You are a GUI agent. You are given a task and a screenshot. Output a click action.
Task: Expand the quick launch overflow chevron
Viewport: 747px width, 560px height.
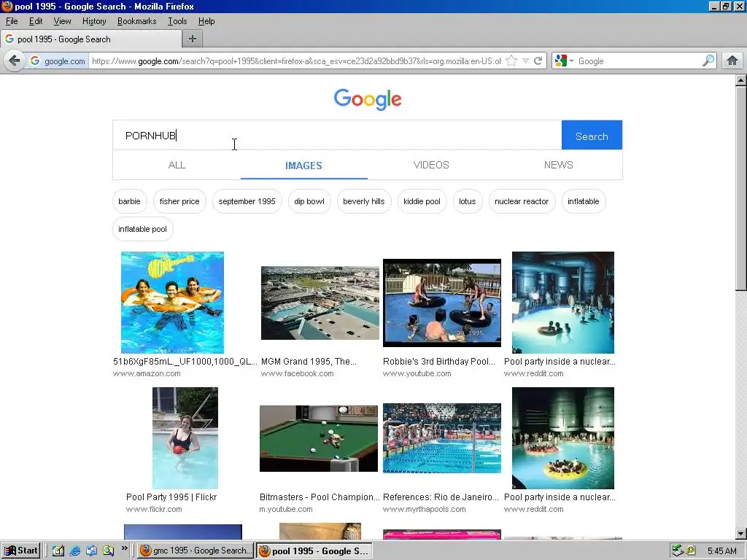coord(124,548)
